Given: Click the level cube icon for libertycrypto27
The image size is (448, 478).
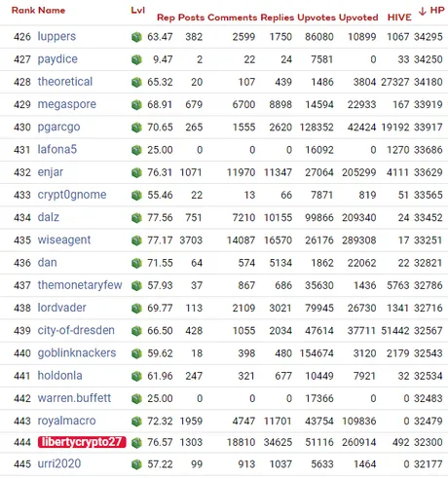Looking at the screenshot, I should 136,442.
